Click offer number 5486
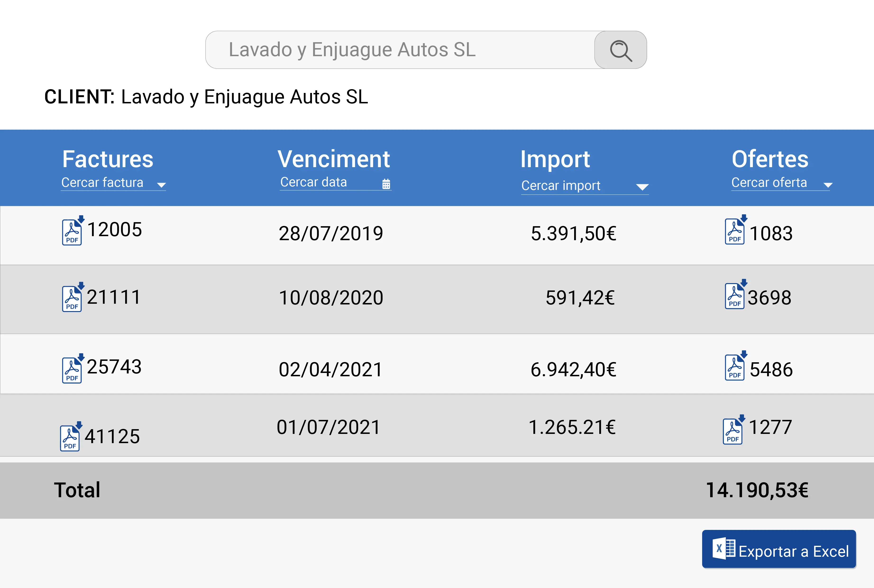The width and height of the screenshot is (874, 588). tap(771, 370)
